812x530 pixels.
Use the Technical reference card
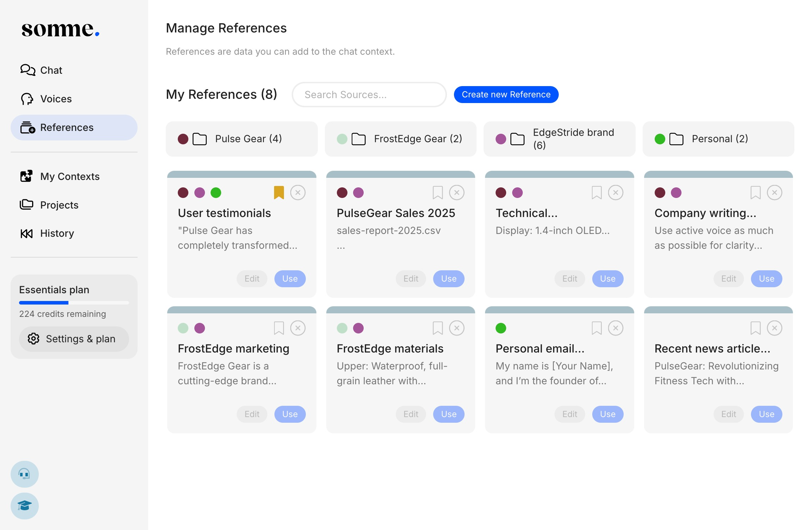607,279
